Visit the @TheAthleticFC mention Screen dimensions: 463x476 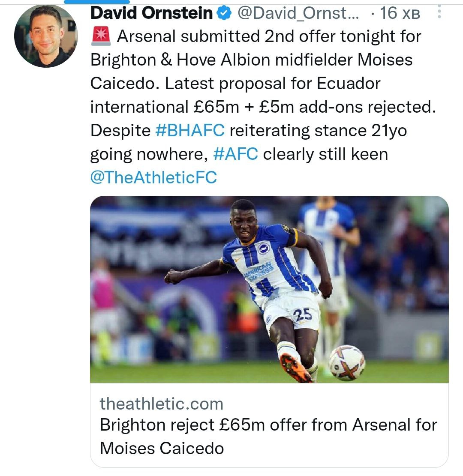tap(153, 177)
